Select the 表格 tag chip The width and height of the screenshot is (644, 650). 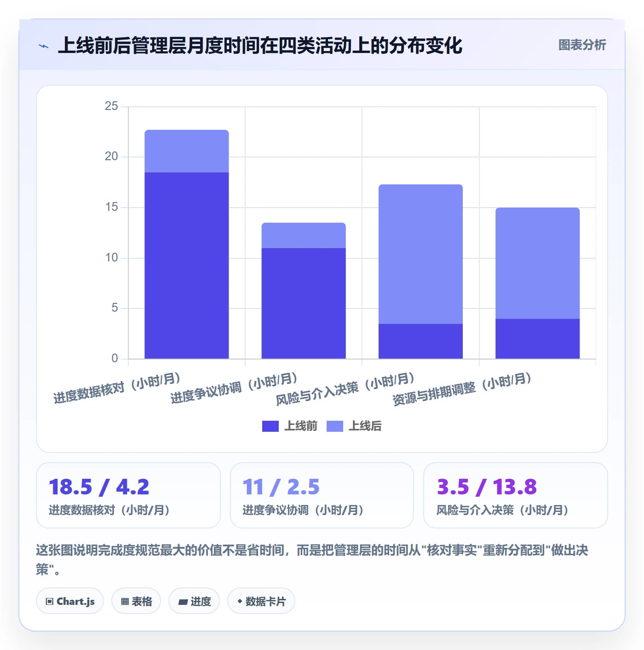[136, 601]
